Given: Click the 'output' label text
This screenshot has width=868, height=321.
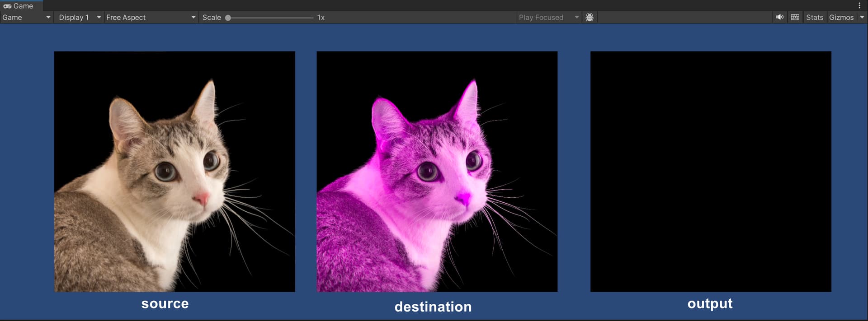Looking at the screenshot, I should pos(710,304).
